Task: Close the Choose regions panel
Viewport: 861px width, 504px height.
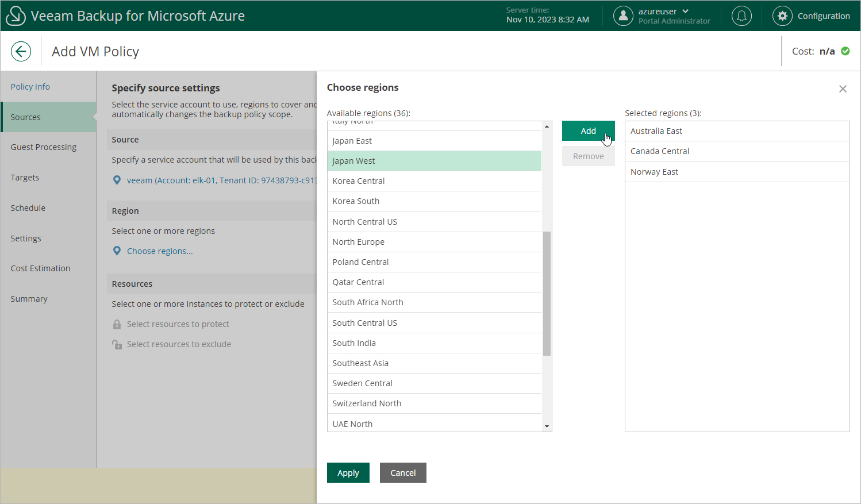Action: pos(843,89)
